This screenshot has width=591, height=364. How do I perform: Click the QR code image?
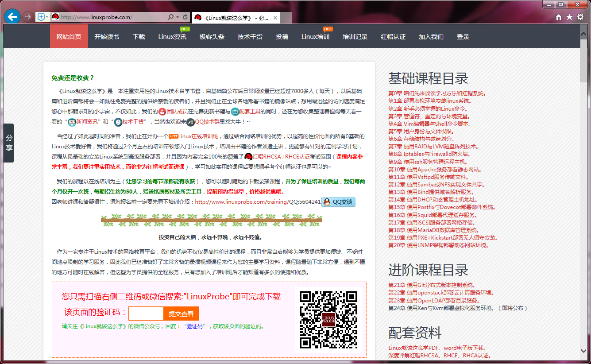tap(328, 319)
